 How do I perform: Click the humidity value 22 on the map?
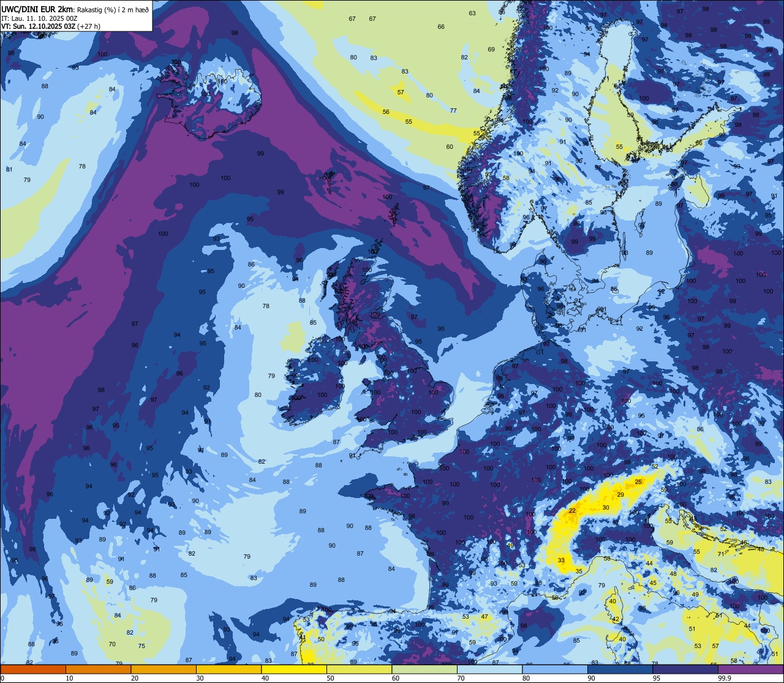pos(572,511)
